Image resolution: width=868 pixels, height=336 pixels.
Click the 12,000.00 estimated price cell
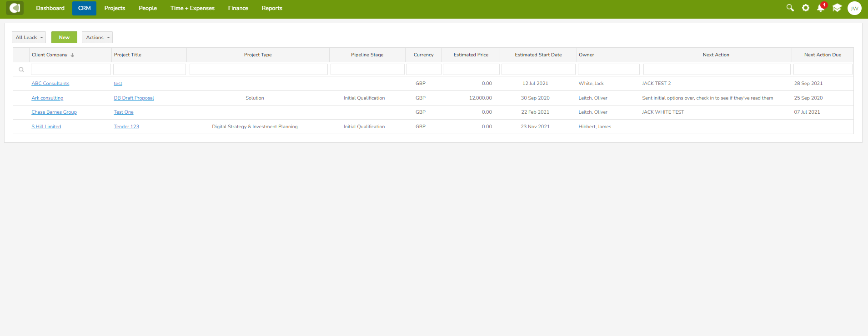coord(481,98)
